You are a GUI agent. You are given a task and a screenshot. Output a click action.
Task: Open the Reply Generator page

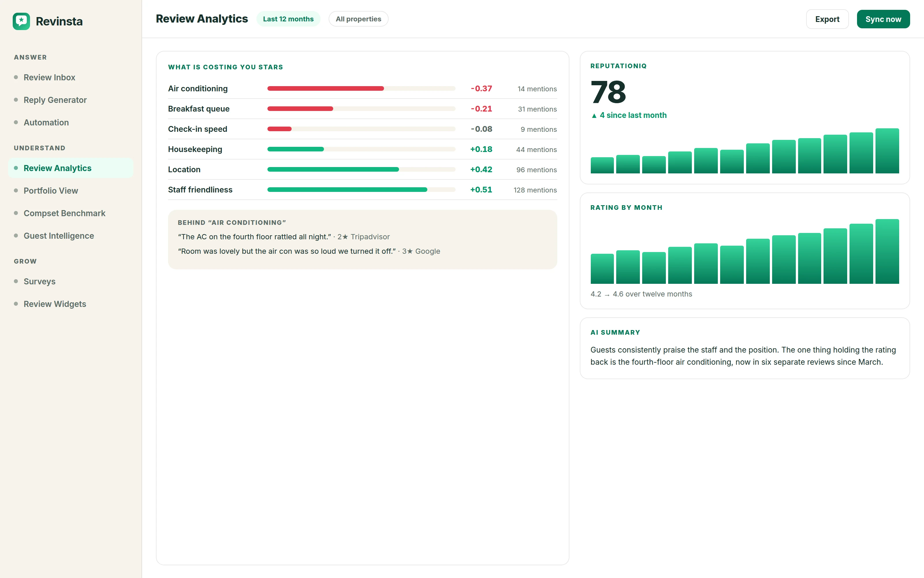pos(71,100)
